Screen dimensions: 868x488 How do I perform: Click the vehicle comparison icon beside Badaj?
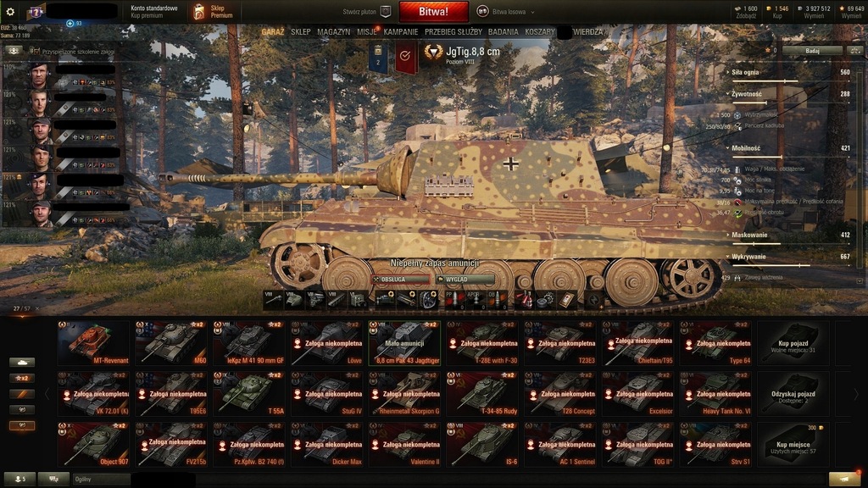click(855, 50)
